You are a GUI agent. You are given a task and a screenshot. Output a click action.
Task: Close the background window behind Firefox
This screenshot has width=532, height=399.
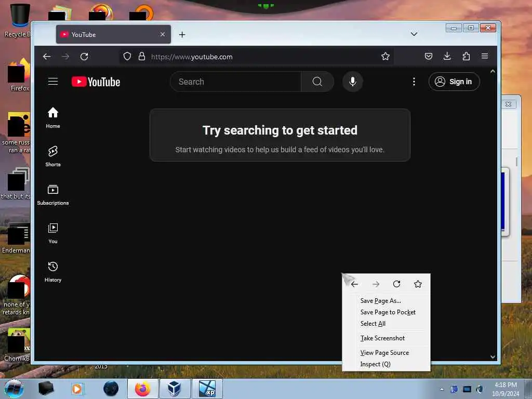508,104
